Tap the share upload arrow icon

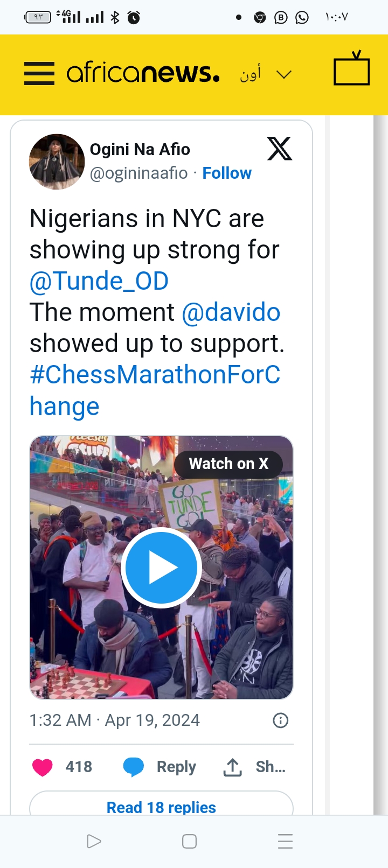point(232,767)
